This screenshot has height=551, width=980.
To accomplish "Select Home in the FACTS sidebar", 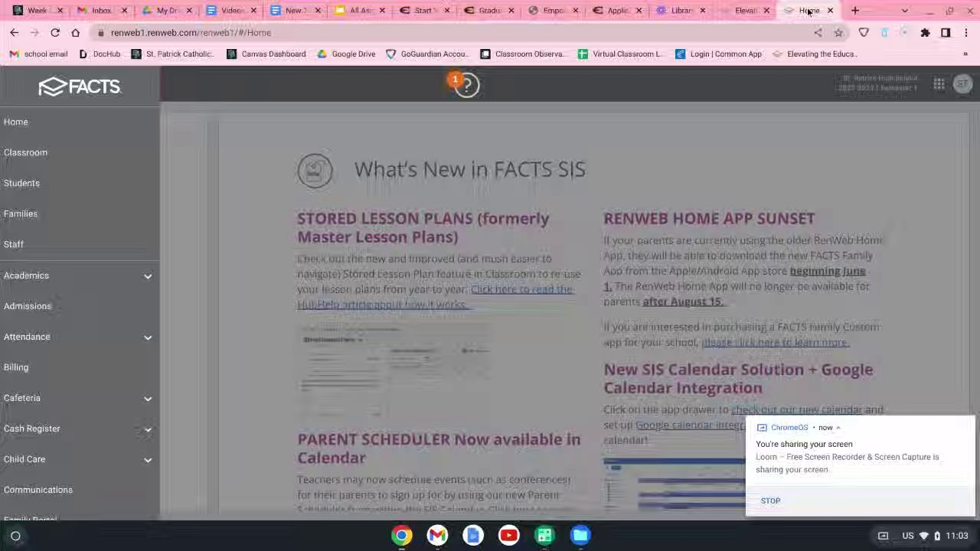I will pyautogui.click(x=15, y=122).
